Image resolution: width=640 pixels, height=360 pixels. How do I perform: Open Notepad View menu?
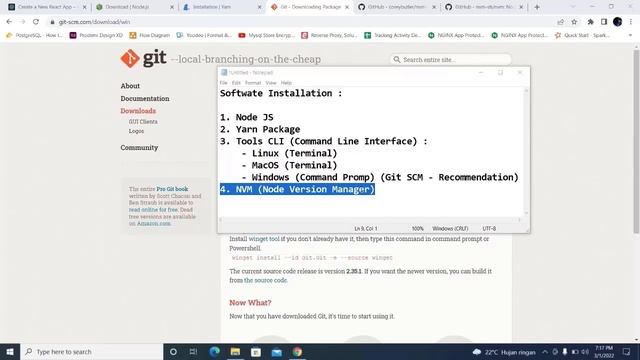pyautogui.click(x=271, y=83)
